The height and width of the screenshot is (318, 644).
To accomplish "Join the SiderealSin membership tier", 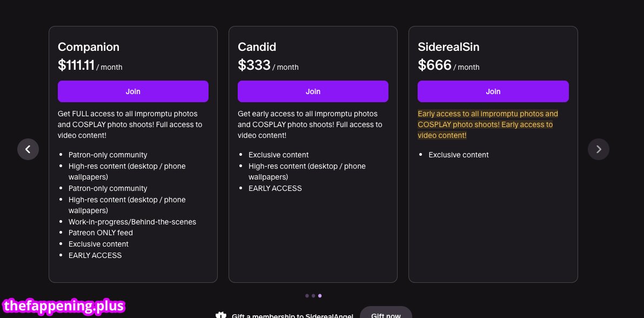I will [493, 91].
